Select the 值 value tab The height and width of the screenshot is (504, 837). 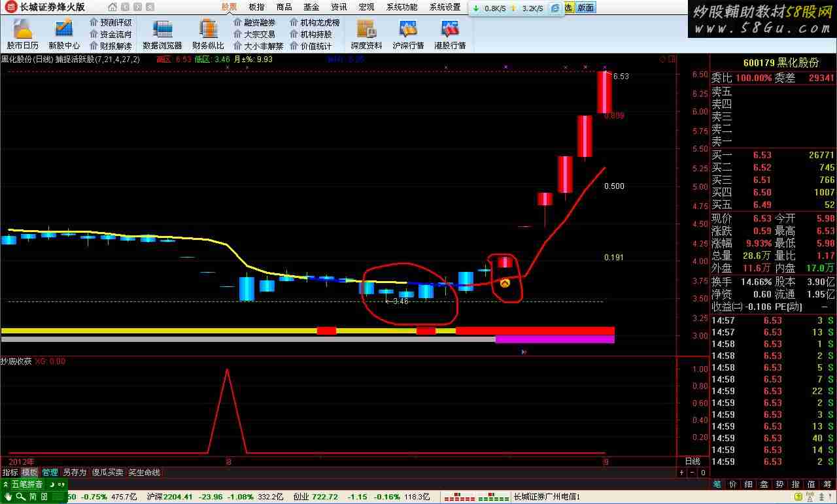point(811,484)
